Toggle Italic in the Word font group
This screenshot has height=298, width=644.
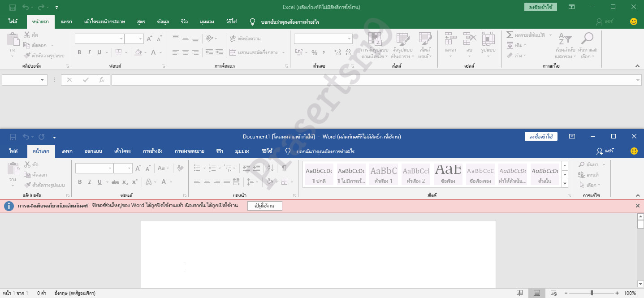coord(90,182)
